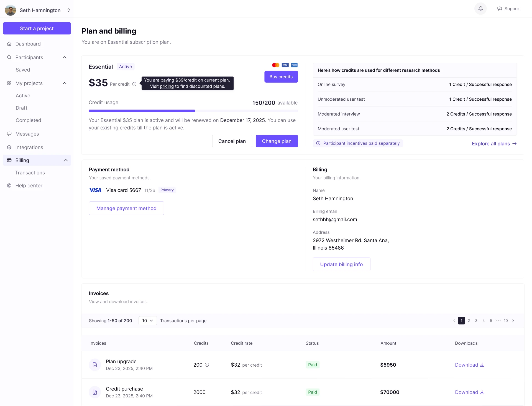
Task: Click Start a project button
Action: coord(37,28)
